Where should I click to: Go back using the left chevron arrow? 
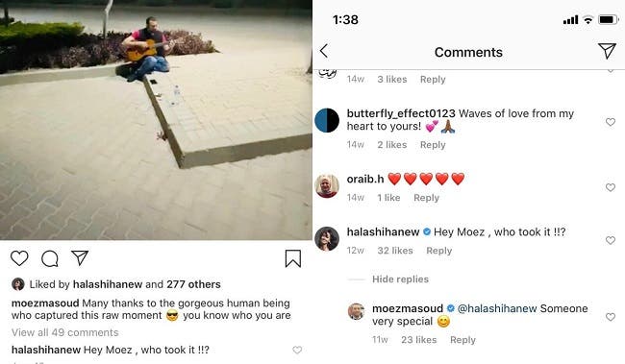[324, 51]
